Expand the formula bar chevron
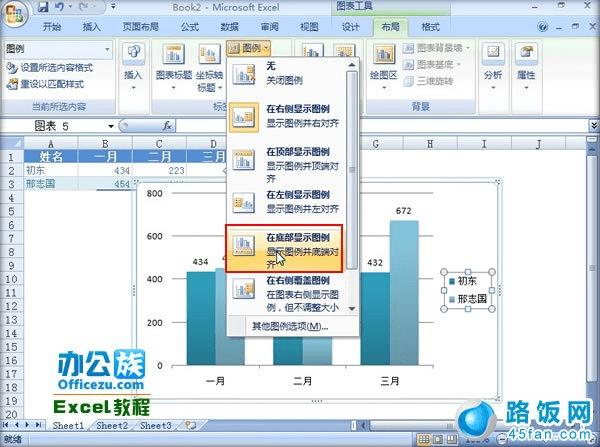The image size is (600, 447). pyautogui.click(x=593, y=126)
